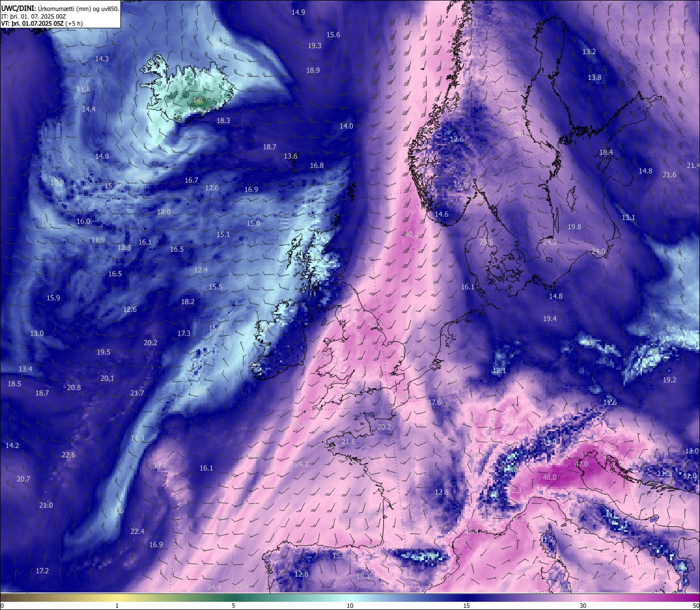The height and width of the screenshot is (610, 700).
Task: Select the 12.1 value label
Action: pos(499,370)
